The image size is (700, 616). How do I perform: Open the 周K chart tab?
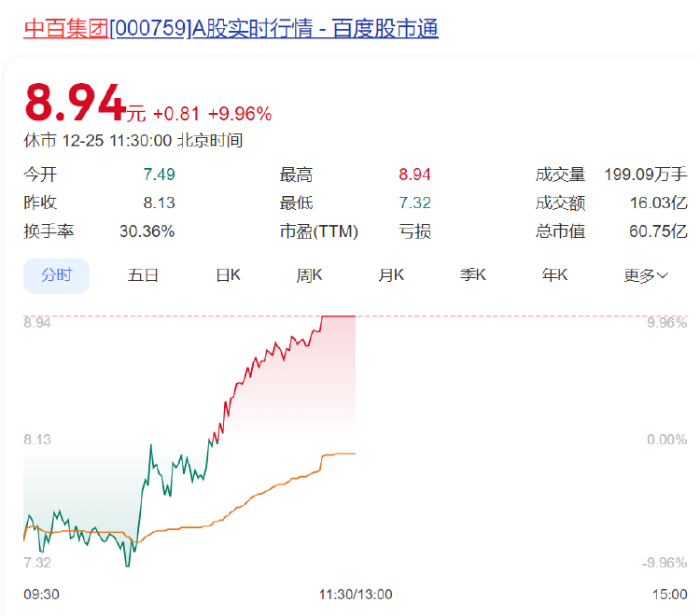(x=309, y=275)
